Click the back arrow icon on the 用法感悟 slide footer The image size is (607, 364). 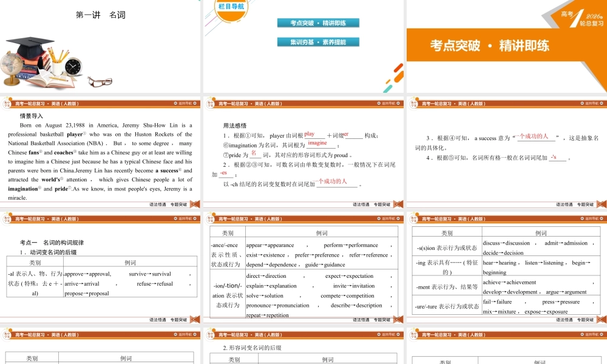coord(399,204)
